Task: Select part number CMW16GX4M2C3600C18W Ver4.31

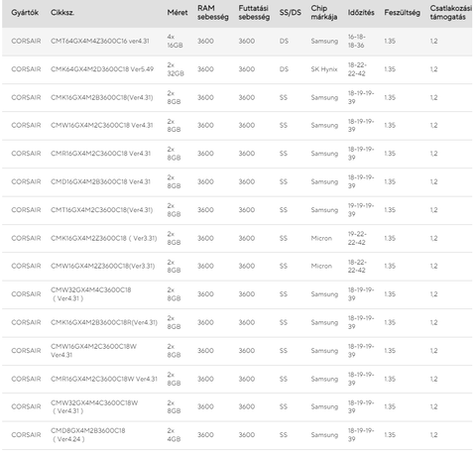Action: pyautogui.click(x=93, y=351)
